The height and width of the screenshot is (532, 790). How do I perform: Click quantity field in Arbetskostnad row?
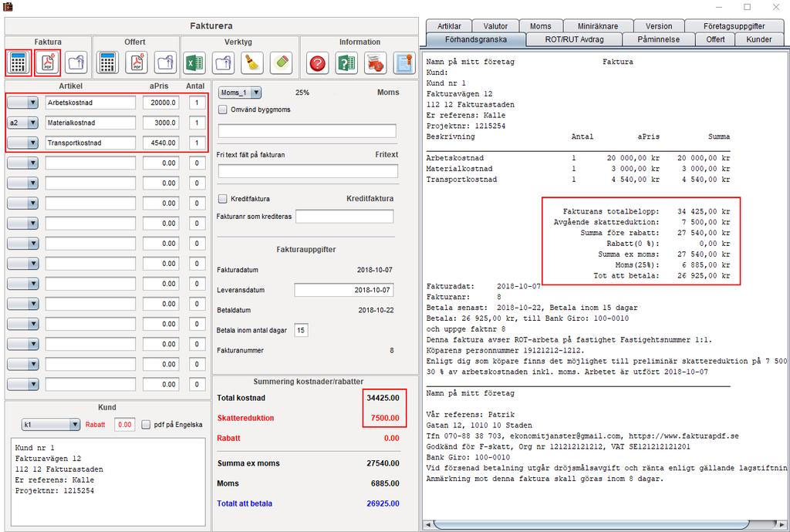(x=197, y=103)
